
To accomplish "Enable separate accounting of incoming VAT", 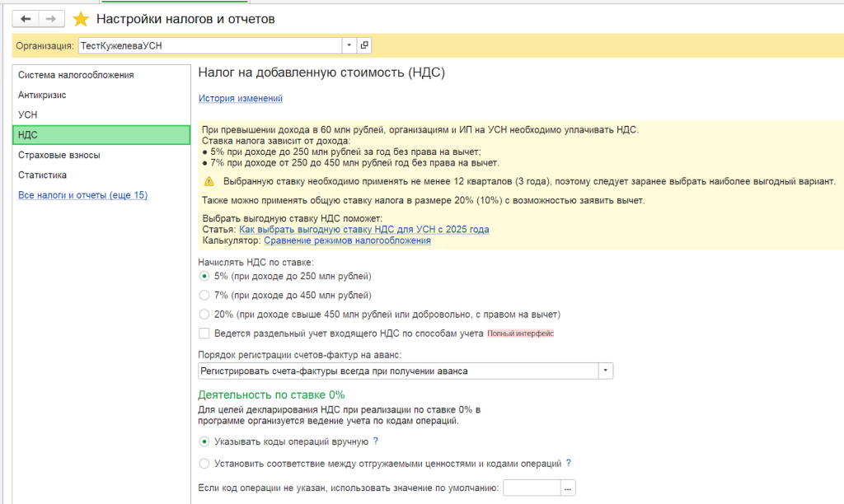I will [204, 334].
